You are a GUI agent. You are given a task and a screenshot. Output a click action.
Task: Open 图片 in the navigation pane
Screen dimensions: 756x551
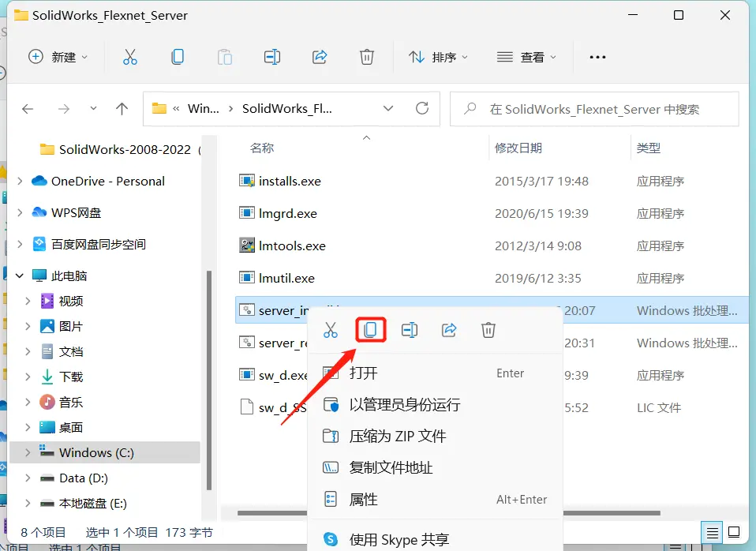71,326
